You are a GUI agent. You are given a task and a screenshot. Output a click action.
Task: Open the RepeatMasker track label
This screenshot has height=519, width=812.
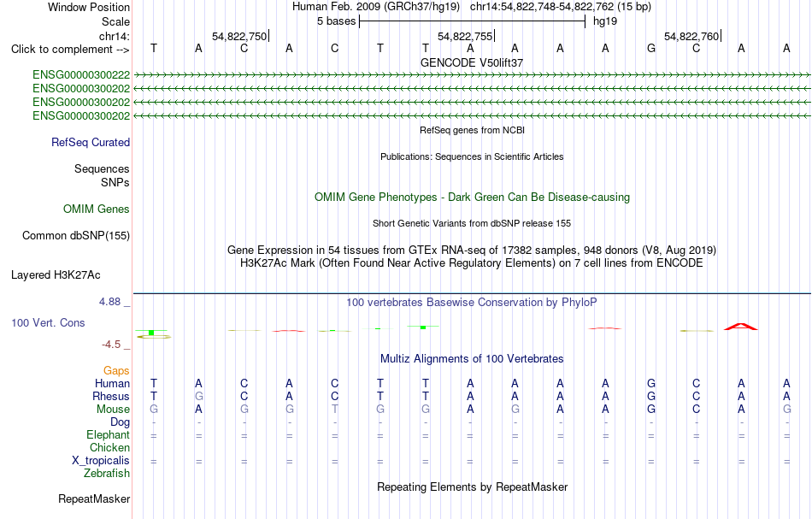(x=94, y=499)
